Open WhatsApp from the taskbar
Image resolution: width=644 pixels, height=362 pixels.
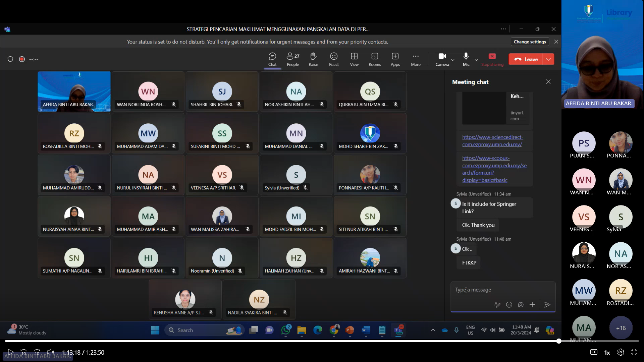286,330
